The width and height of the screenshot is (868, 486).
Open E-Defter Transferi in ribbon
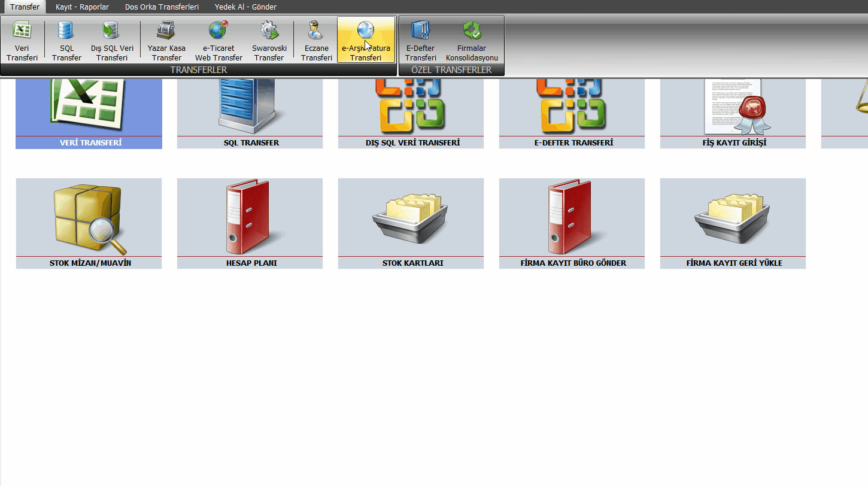[420, 40]
